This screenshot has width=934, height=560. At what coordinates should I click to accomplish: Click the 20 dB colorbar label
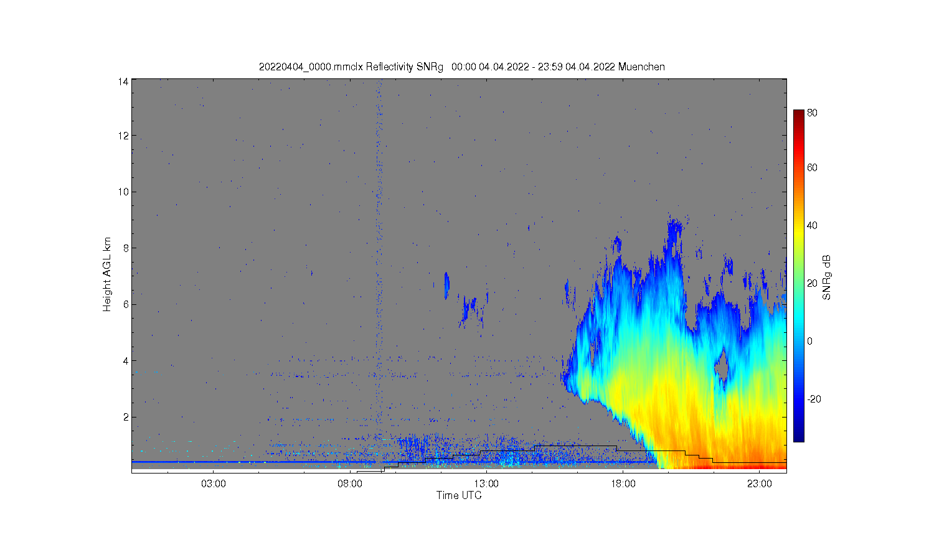(x=812, y=283)
